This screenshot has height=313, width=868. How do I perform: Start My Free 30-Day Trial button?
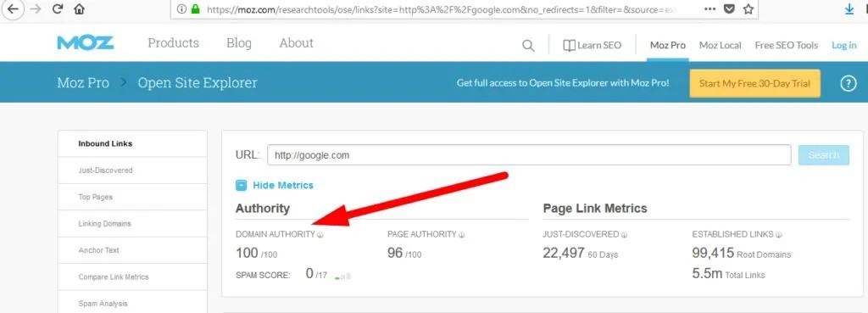click(755, 84)
